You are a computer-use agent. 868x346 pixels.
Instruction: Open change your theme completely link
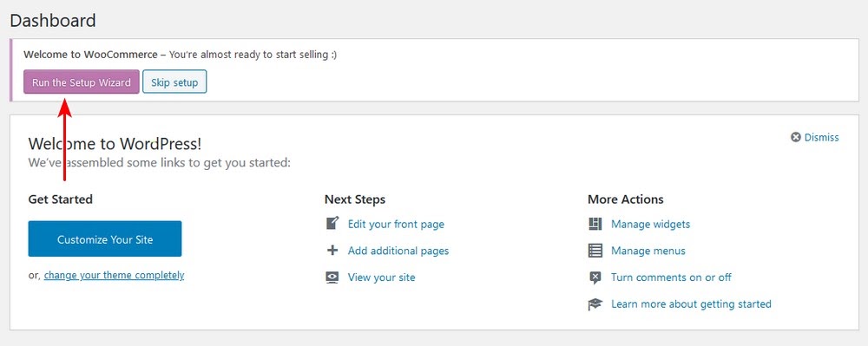(x=114, y=275)
